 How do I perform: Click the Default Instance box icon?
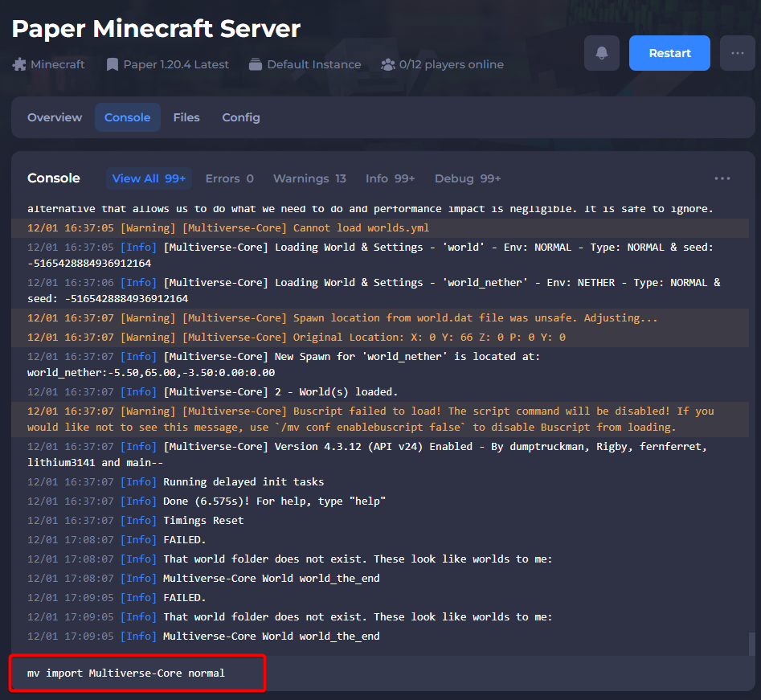pos(256,64)
